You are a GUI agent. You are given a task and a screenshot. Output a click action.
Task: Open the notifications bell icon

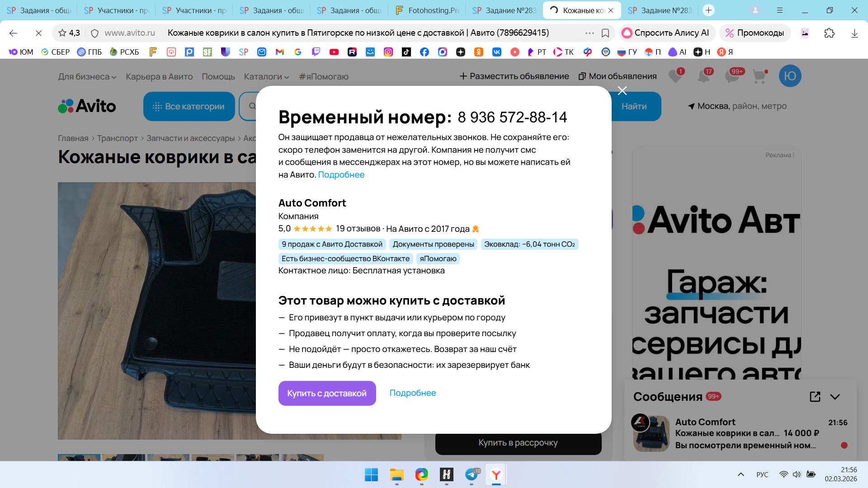(704, 76)
